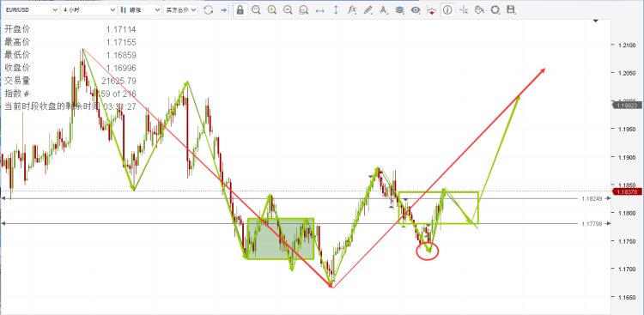Select the 1.18249 horizontal line label

point(592,198)
